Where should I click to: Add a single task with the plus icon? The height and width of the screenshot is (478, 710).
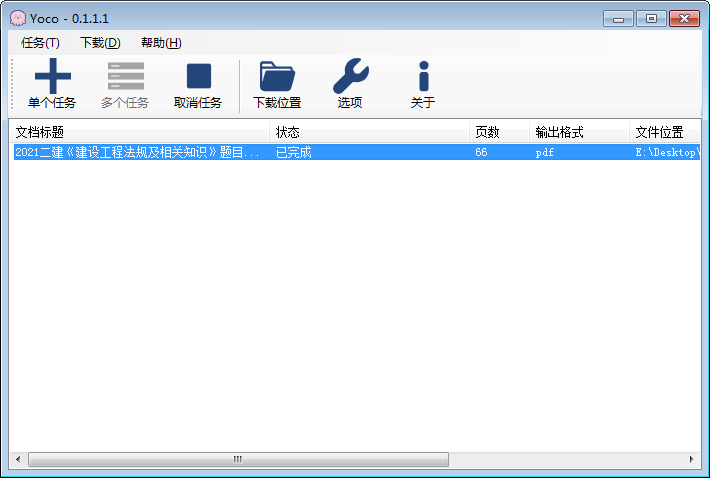pos(53,76)
